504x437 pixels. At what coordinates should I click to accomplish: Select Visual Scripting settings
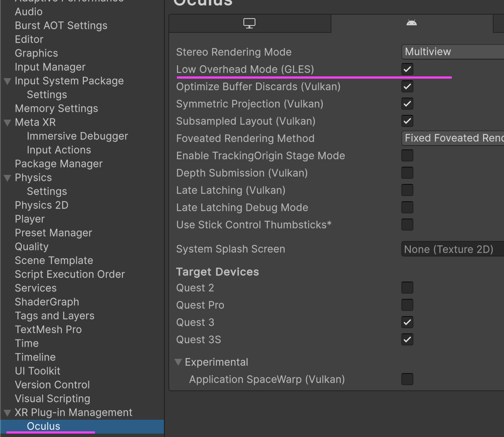coord(52,399)
